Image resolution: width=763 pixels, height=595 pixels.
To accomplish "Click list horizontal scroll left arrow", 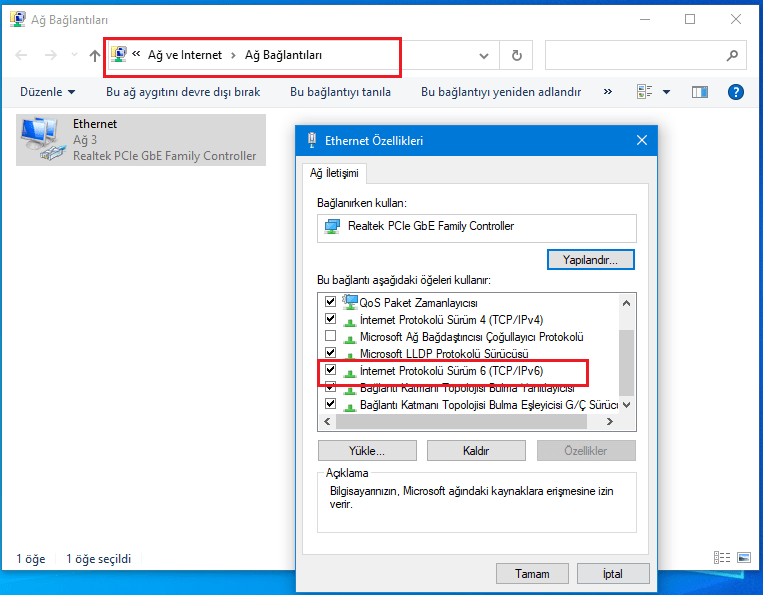I will [327, 421].
